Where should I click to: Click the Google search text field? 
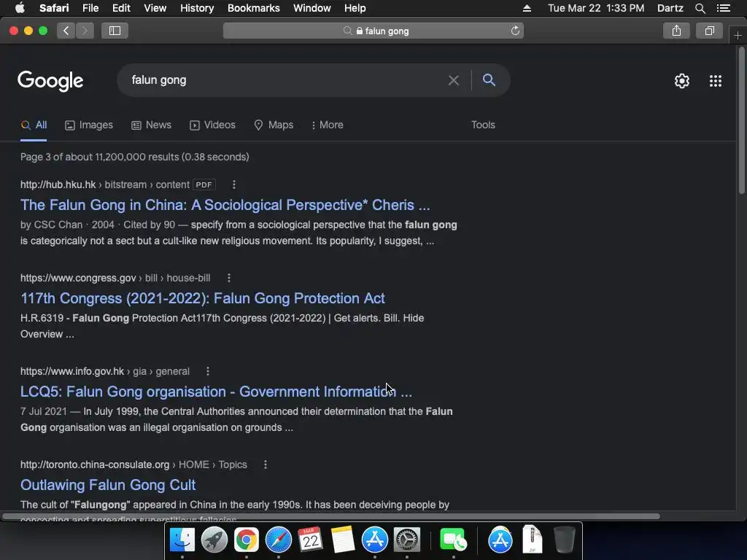coord(286,80)
